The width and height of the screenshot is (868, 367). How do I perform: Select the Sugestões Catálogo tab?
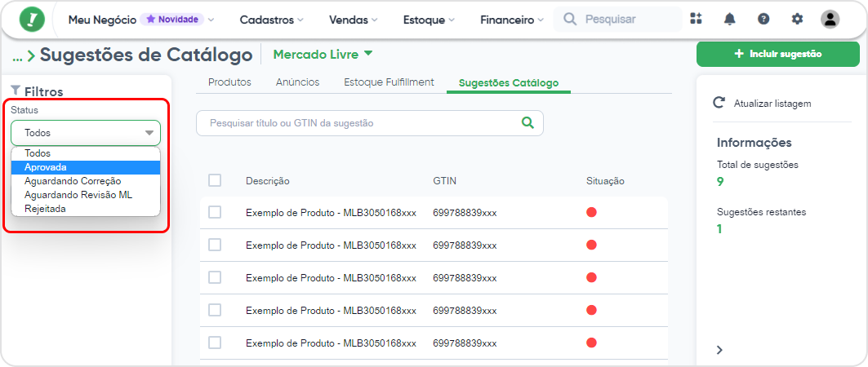[x=509, y=83]
